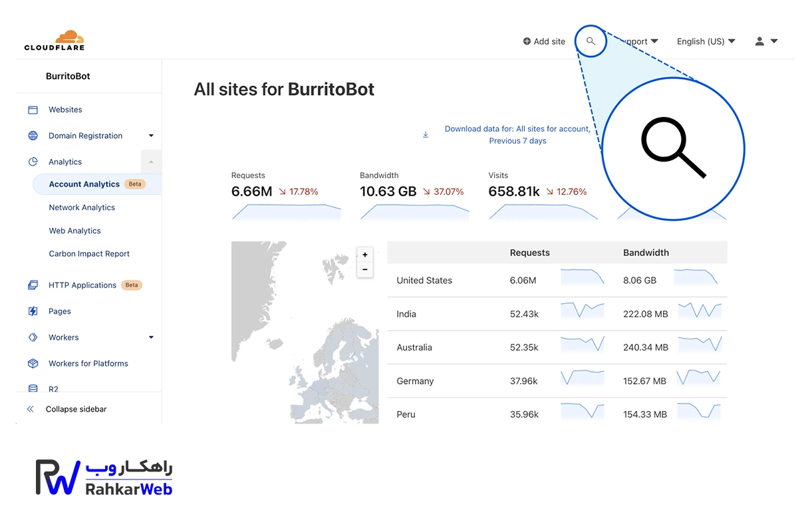
Task: Click the Australia bandwidth sparkline
Action: point(700,344)
